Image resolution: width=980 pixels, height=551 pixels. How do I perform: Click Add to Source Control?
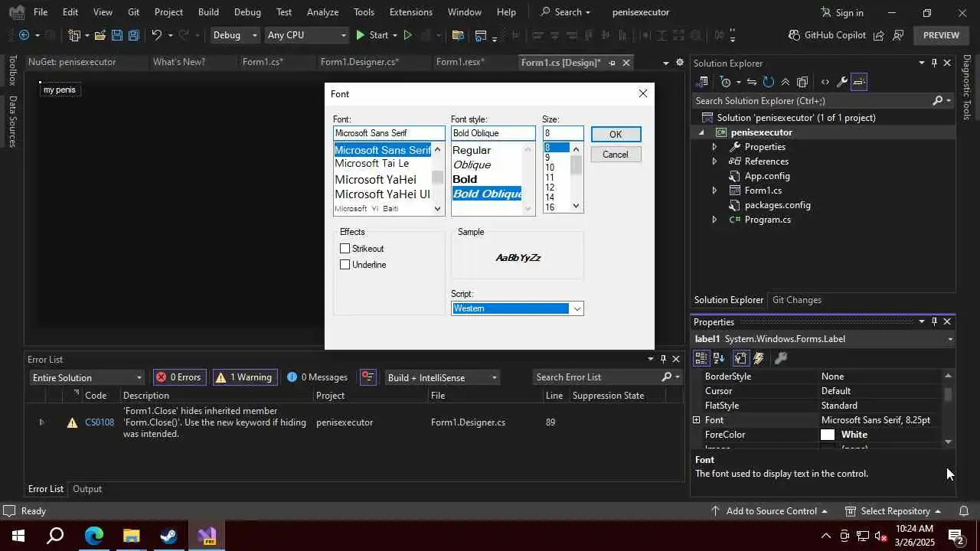[x=771, y=510]
